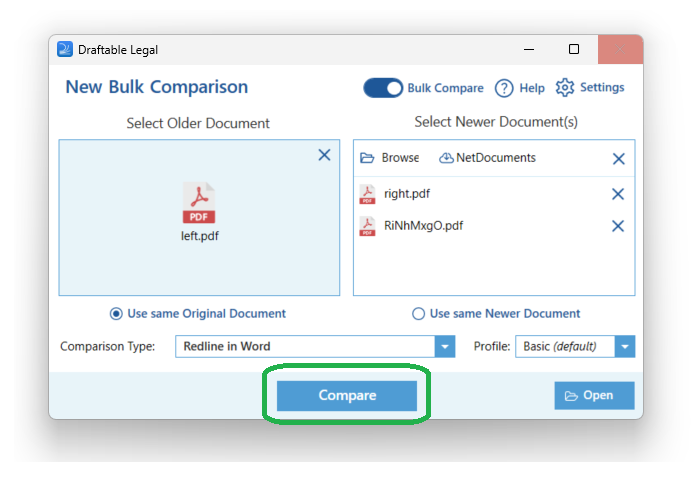The image size is (692, 480).
Task: Minimize the Draftable Legal window
Action: click(x=529, y=49)
